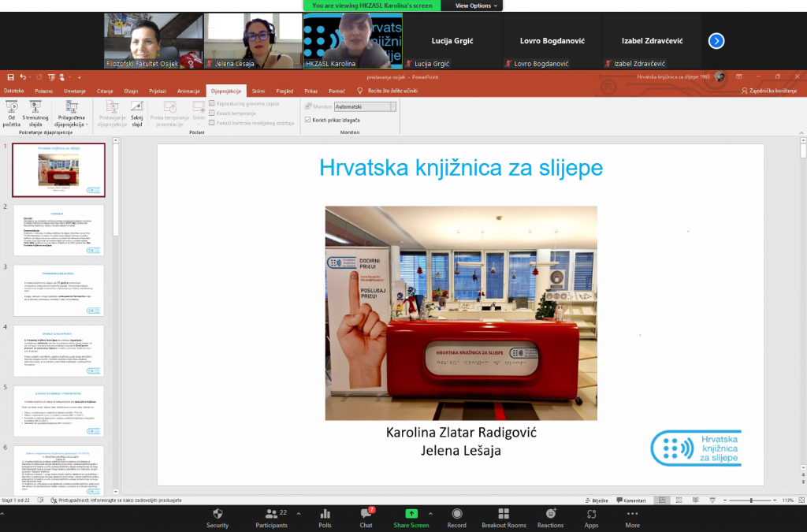Expand the arrow next to Participants
Screen dimensions: 807x532
(299, 513)
